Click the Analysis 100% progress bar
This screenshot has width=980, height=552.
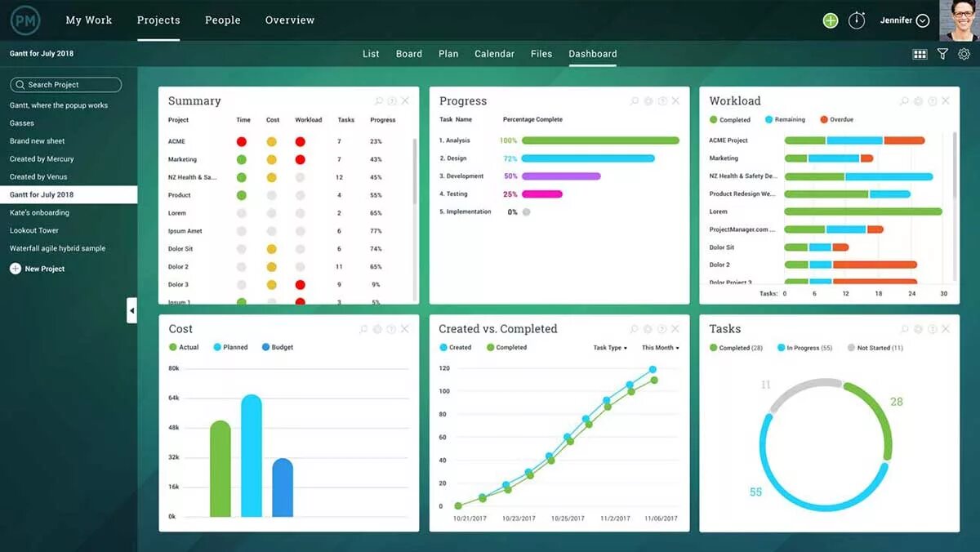(x=600, y=140)
